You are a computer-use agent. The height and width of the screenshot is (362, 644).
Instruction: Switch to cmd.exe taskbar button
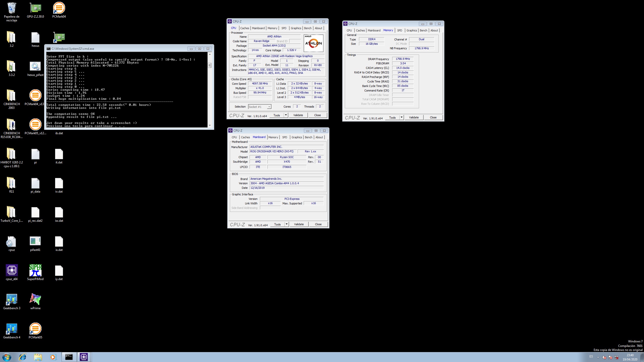pos(69,357)
